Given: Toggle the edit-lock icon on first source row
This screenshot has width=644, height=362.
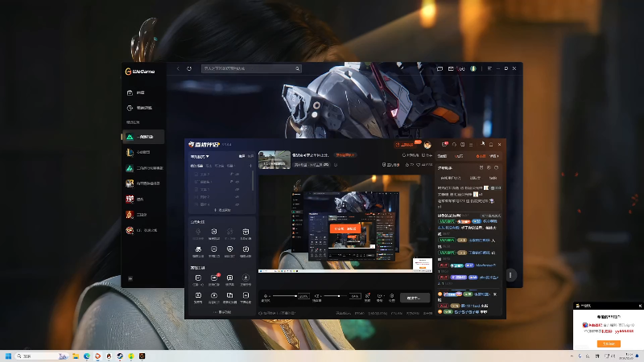Looking at the screenshot, I should pos(231,175).
